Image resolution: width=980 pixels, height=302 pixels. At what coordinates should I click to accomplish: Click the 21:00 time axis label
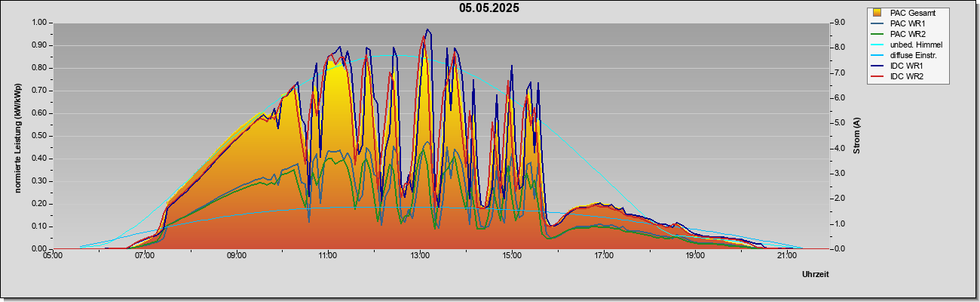[x=786, y=256]
